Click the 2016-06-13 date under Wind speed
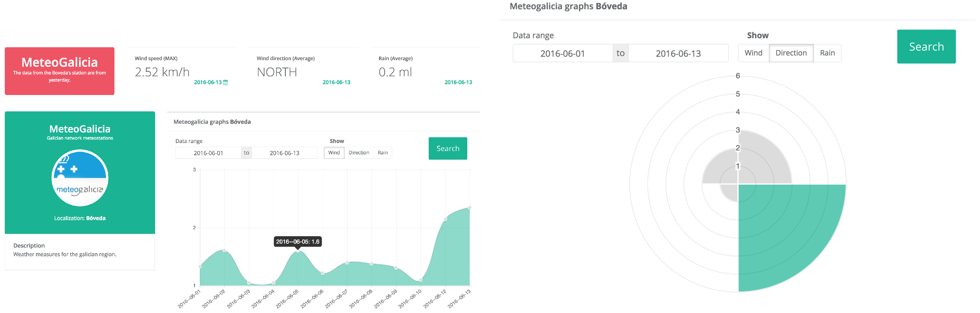 pyautogui.click(x=208, y=82)
